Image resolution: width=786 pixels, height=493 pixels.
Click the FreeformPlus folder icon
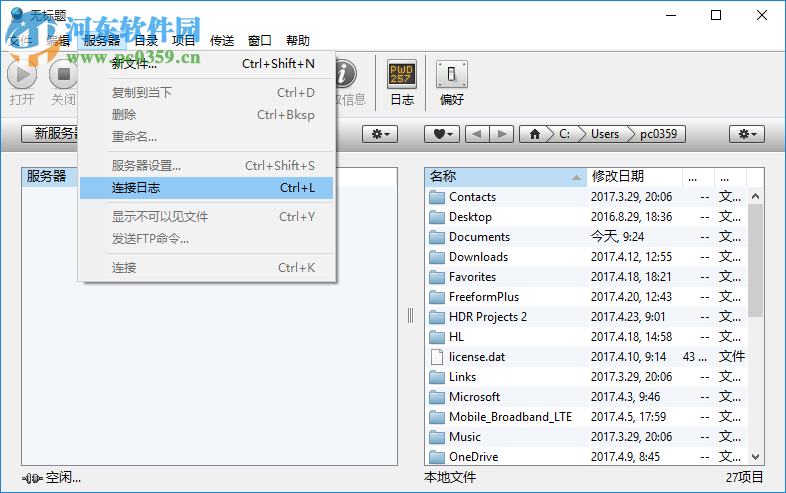(437, 297)
